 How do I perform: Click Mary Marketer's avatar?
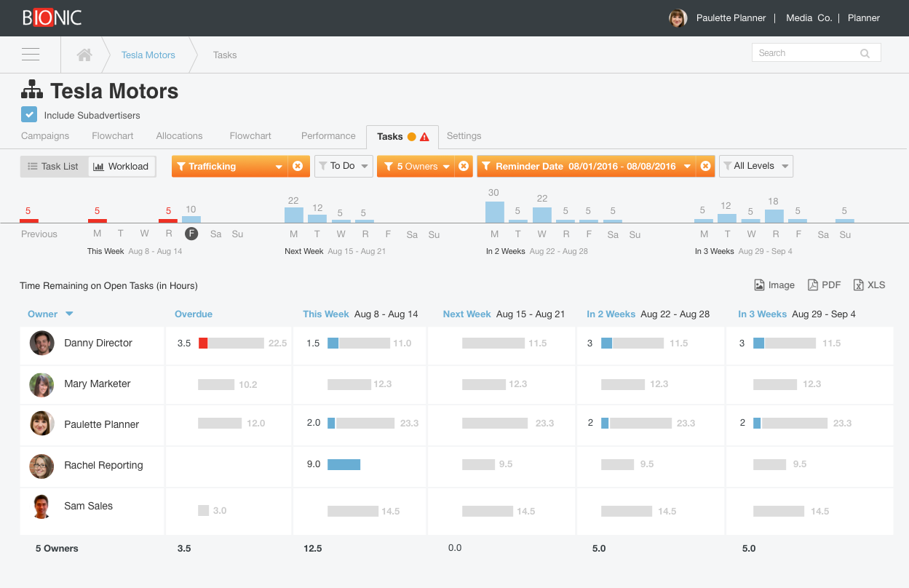tap(41, 385)
